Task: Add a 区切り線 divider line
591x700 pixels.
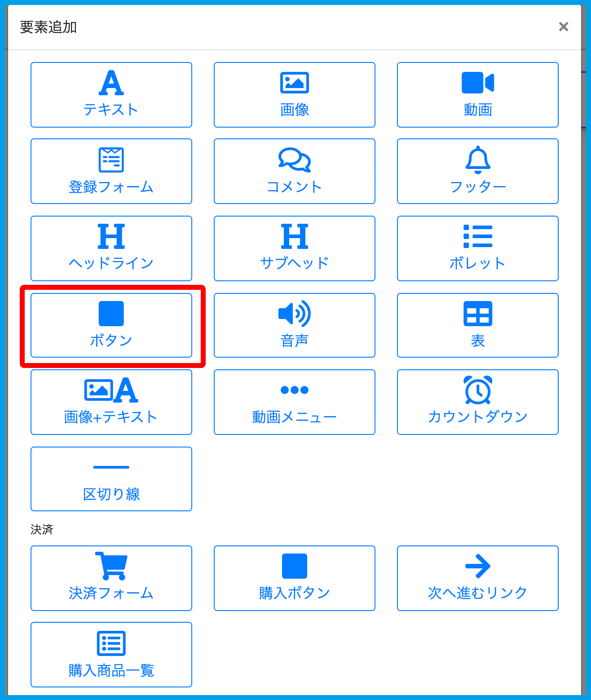Action: (111, 479)
